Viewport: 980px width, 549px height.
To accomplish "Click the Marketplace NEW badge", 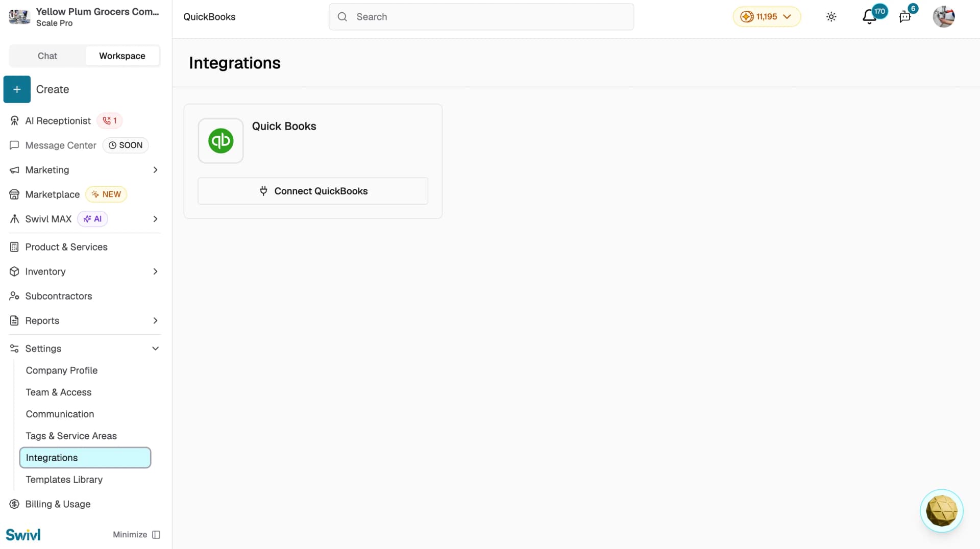I will coord(106,194).
